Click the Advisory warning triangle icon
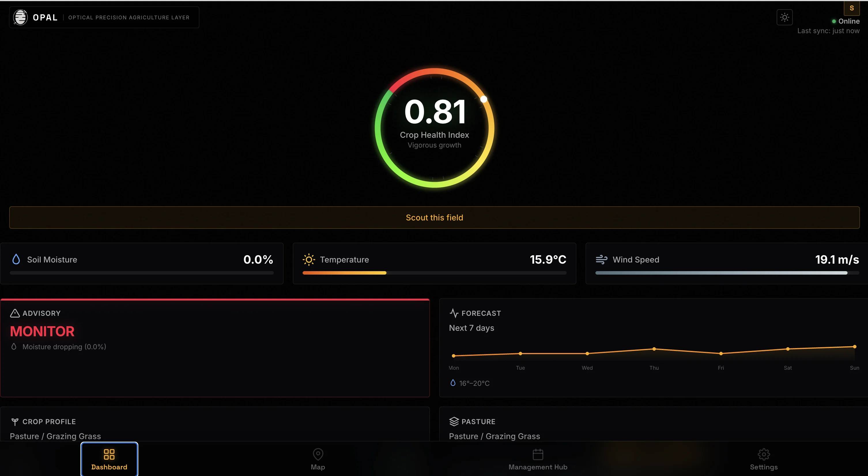Image resolution: width=868 pixels, height=476 pixels. 15,313
